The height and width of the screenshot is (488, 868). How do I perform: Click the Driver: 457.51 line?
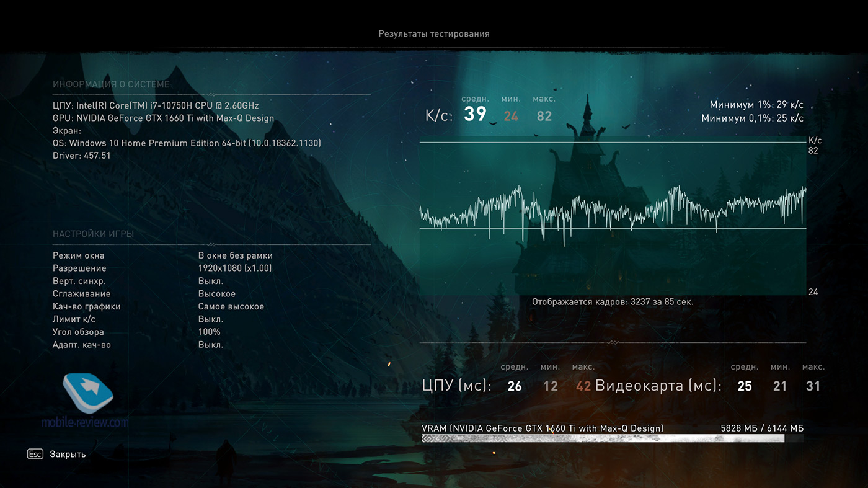[x=82, y=156]
